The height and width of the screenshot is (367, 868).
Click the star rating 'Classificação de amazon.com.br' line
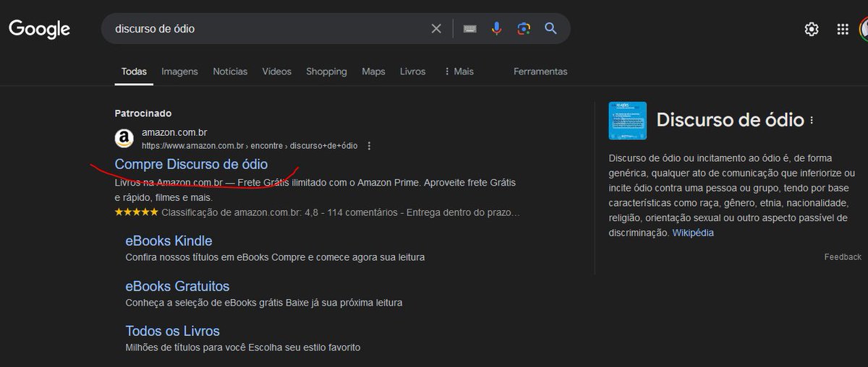coord(318,212)
